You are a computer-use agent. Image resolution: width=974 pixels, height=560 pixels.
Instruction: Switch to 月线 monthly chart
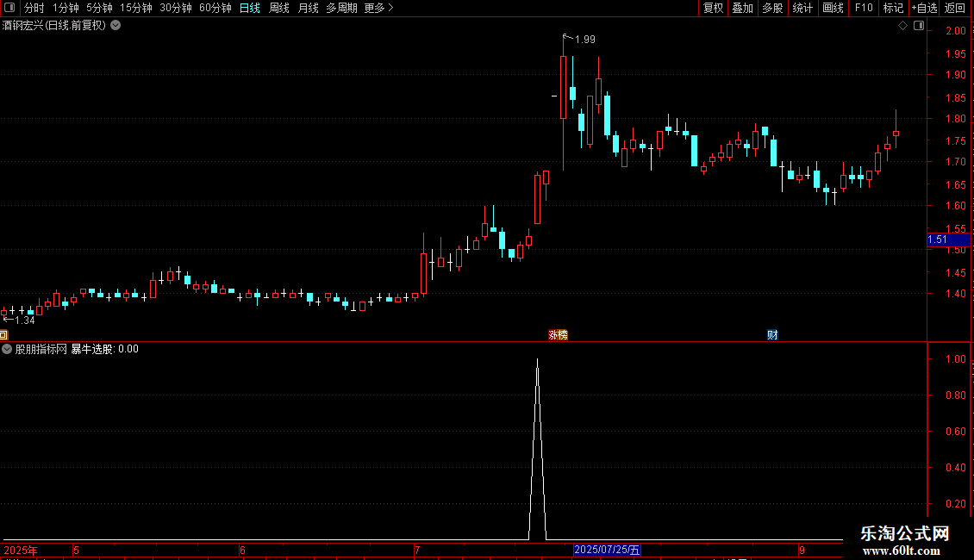click(x=308, y=8)
